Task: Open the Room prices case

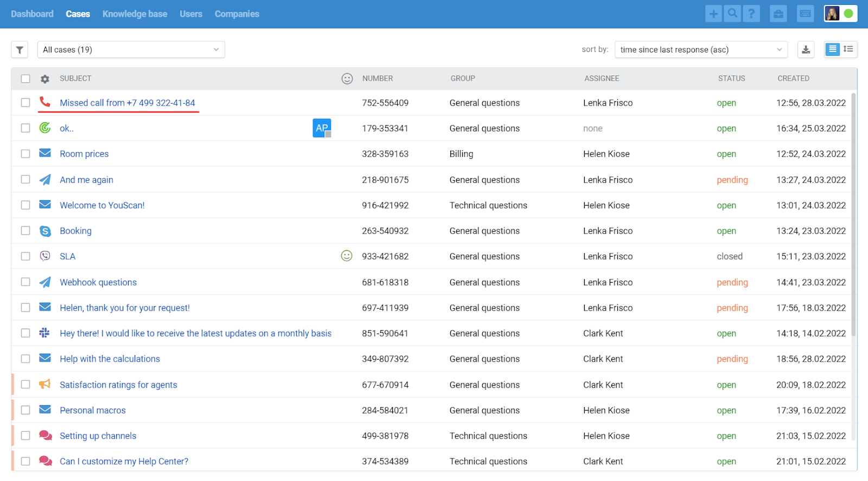Action: click(x=84, y=154)
